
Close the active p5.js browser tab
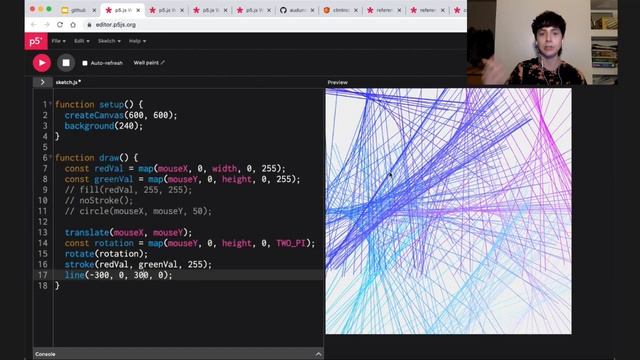(x=138, y=10)
